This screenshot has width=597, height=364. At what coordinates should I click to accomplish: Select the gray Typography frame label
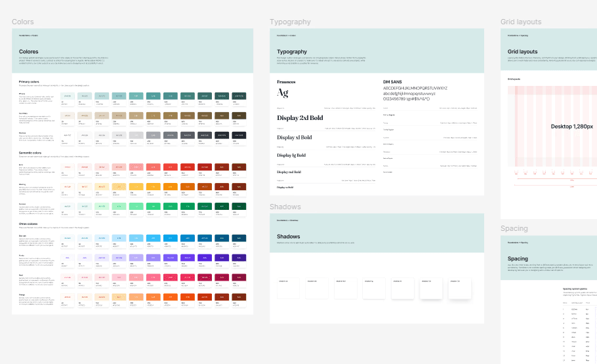click(290, 22)
